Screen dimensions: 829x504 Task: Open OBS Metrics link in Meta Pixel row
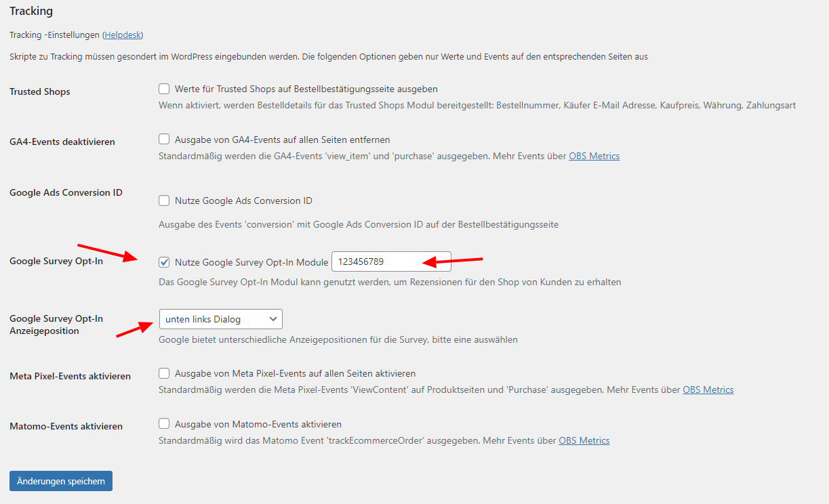[x=708, y=390]
